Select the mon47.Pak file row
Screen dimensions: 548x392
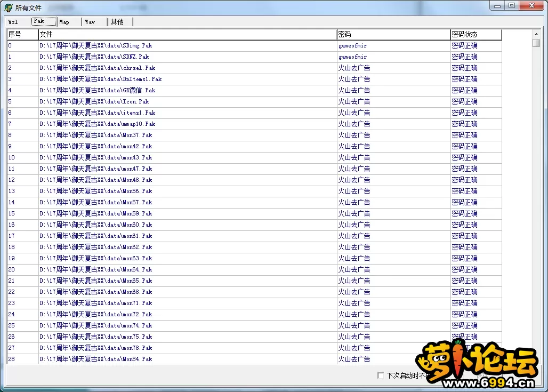coord(254,169)
